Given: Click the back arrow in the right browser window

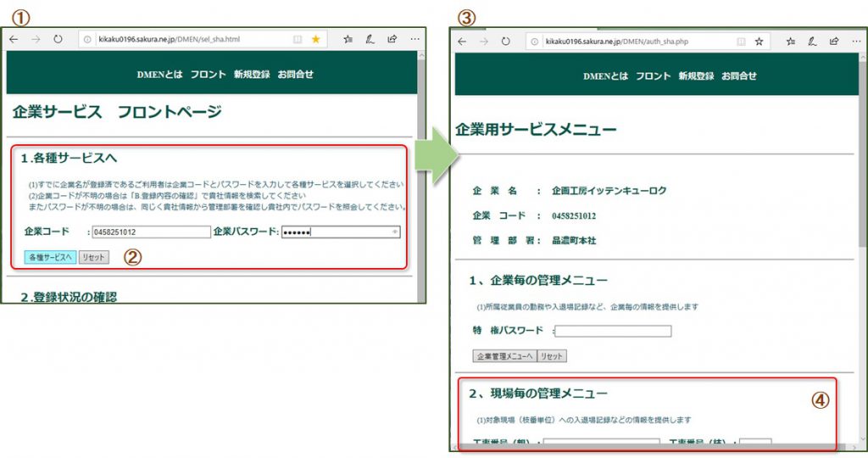Looking at the screenshot, I should [x=462, y=42].
